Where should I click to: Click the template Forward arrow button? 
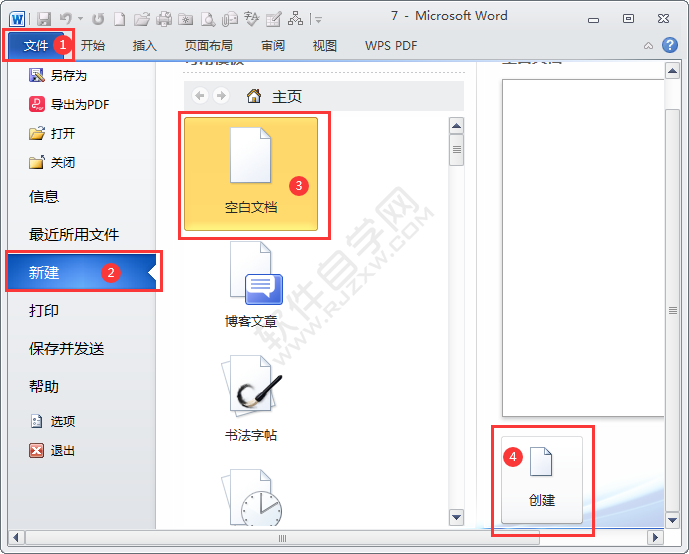click(x=221, y=96)
